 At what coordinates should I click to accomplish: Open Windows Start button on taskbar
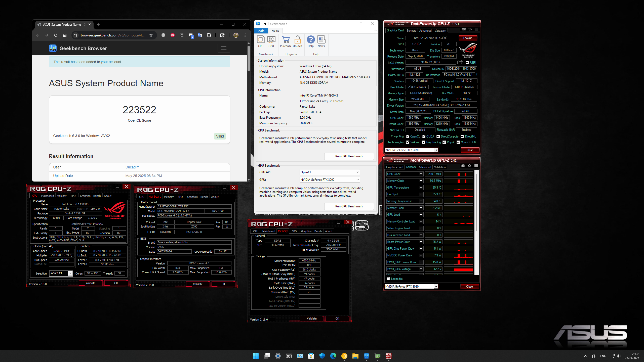256,356
